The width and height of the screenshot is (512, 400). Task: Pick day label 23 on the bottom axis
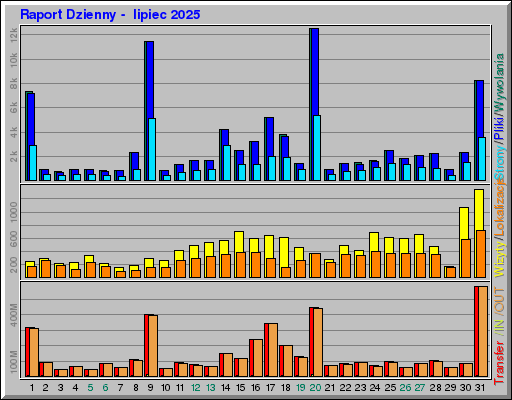[360, 388]
